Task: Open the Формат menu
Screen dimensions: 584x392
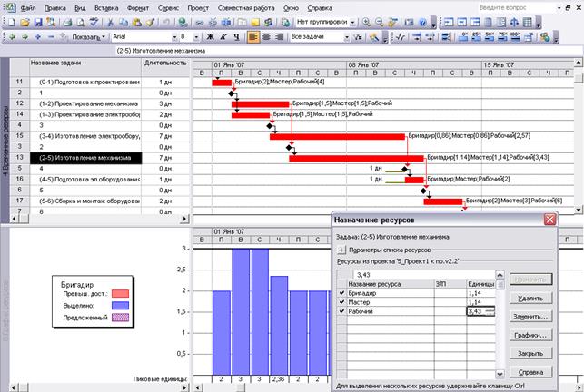Action: [138, 8]
